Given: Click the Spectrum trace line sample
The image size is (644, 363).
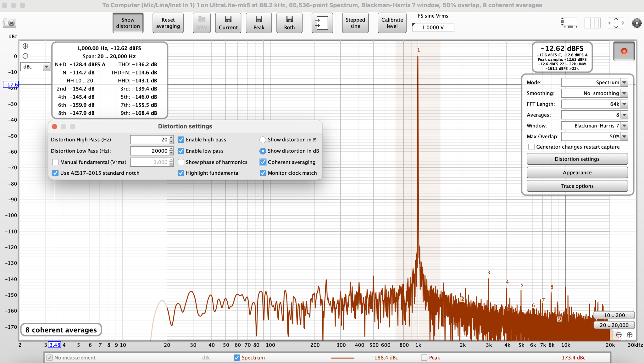Looking at the screenshot, I should (342, 358).
